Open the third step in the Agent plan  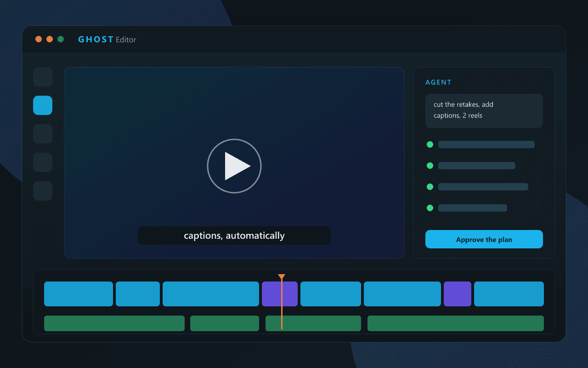(x=477, y=187)
